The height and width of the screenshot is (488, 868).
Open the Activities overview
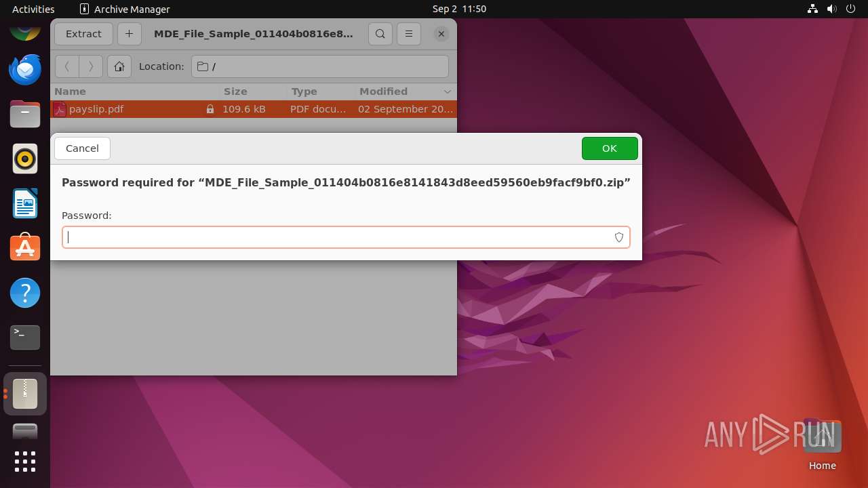33,9
